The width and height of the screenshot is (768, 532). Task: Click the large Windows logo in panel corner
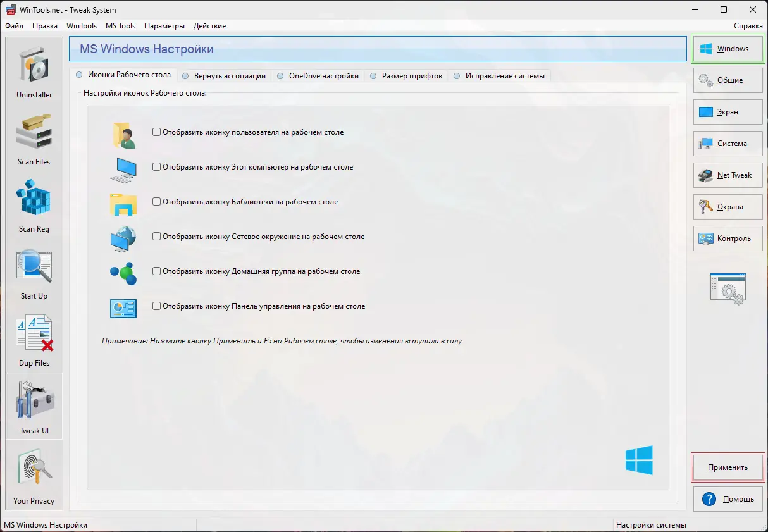coord(639,460)
